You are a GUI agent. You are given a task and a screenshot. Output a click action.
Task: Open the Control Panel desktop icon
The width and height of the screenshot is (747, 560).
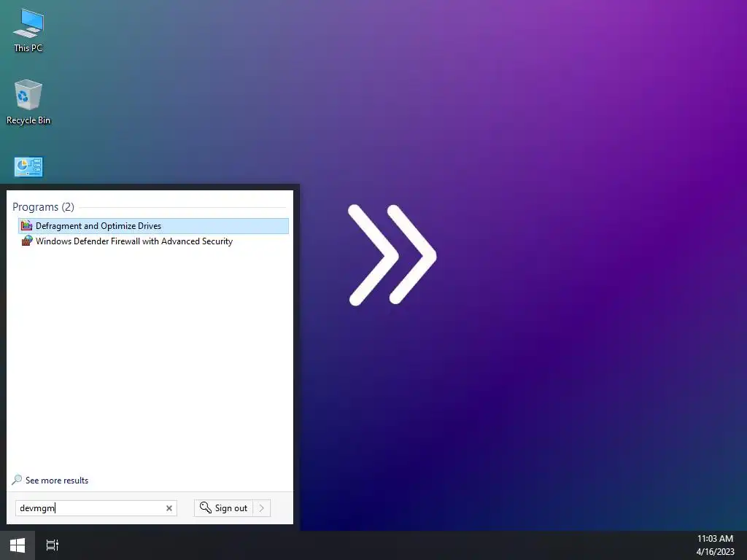click(x=28, y=167)
